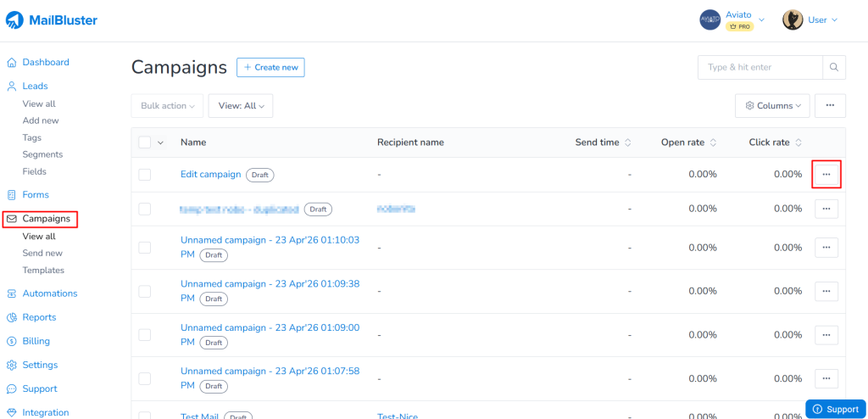Click the Campaigns envelope icon
Screen dimensions: 868x419
12,219
